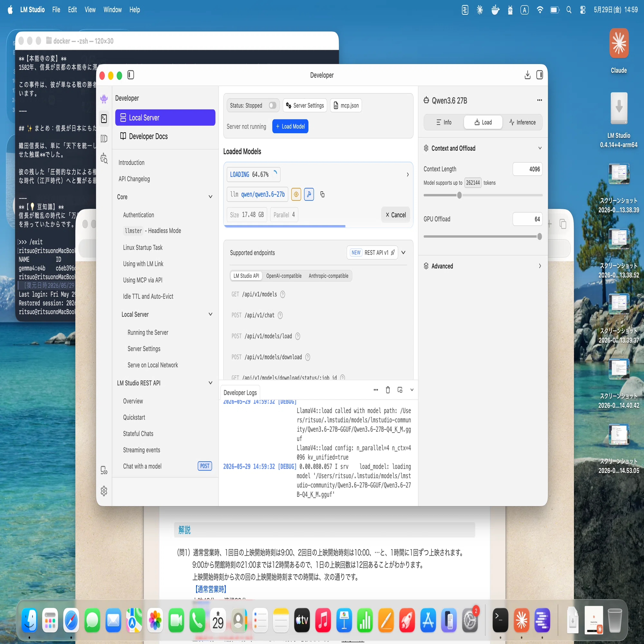Adjust the GPU Offload slider handle
Image resolution: width=644 pixels, height=644 pixels.
(x=539, y=237)
